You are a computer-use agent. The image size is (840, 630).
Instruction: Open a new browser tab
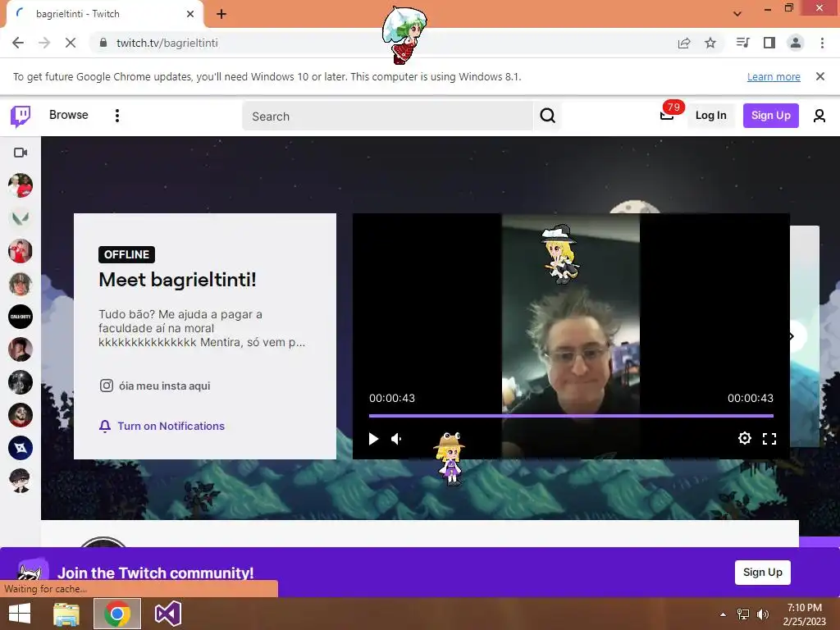(x=221, y=14)
